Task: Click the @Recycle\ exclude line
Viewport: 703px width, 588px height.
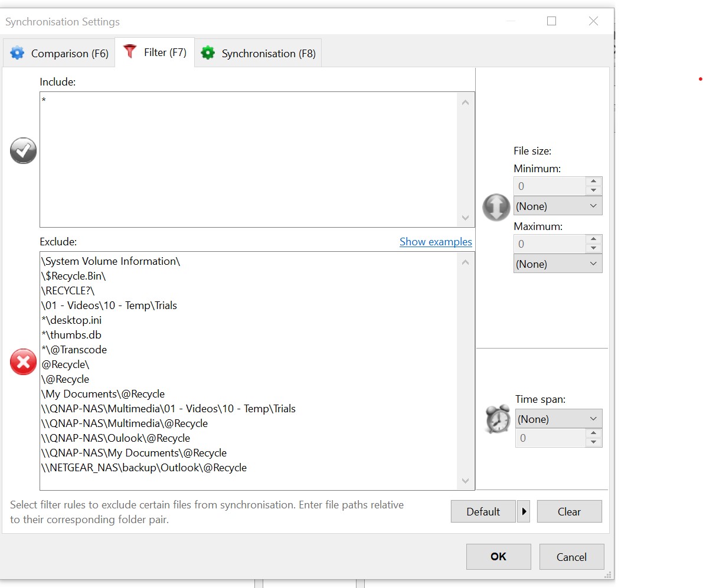Action: (66, 364)
